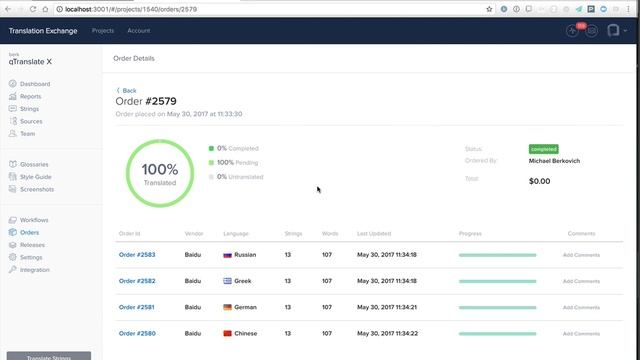Open Order #2581 link
Screen dimensions: 640x360
137,307
